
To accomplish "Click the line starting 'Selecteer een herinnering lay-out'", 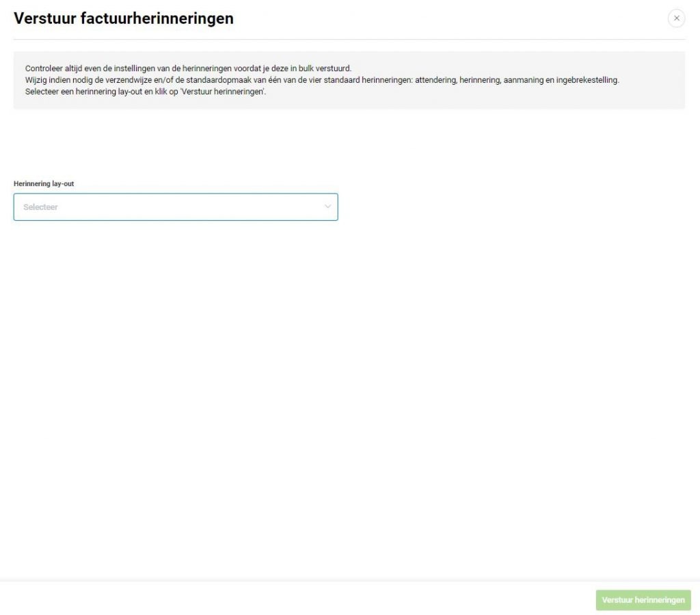I will [145, 92].
